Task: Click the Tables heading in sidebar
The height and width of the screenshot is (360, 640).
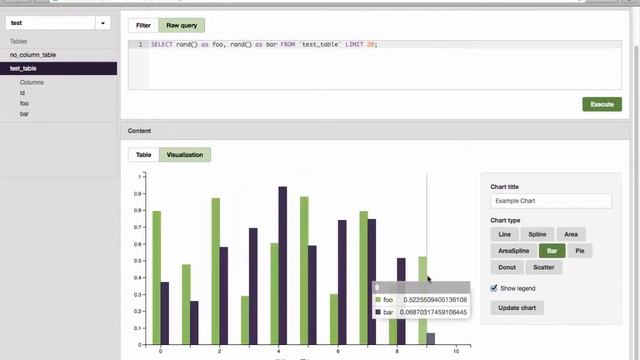Action: click(18, 41)
